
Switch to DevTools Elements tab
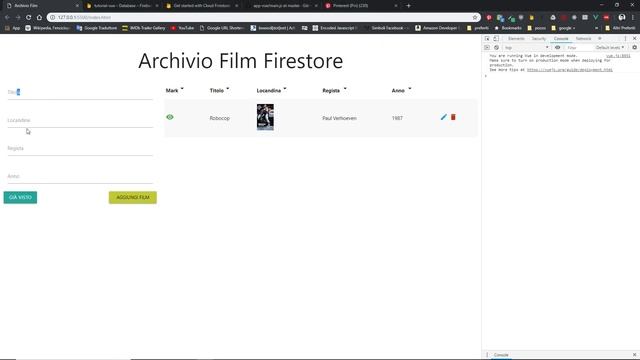pyautogui.click(x=516, y=38)
